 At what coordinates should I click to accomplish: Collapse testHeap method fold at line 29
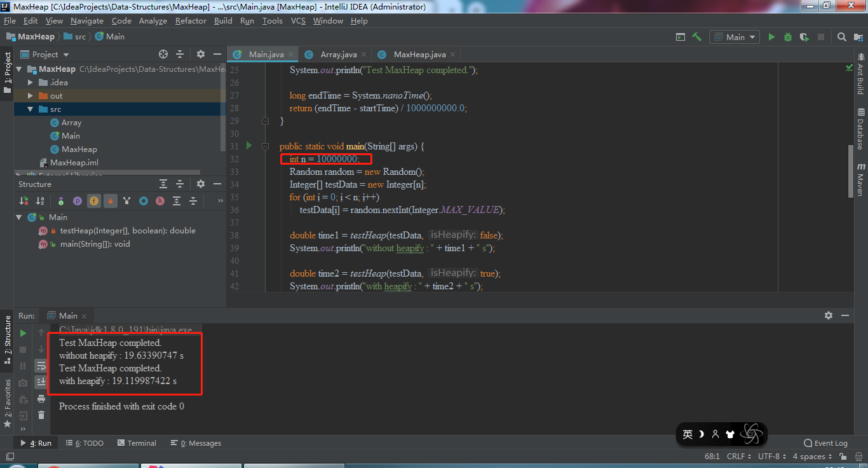click(265, 120)
